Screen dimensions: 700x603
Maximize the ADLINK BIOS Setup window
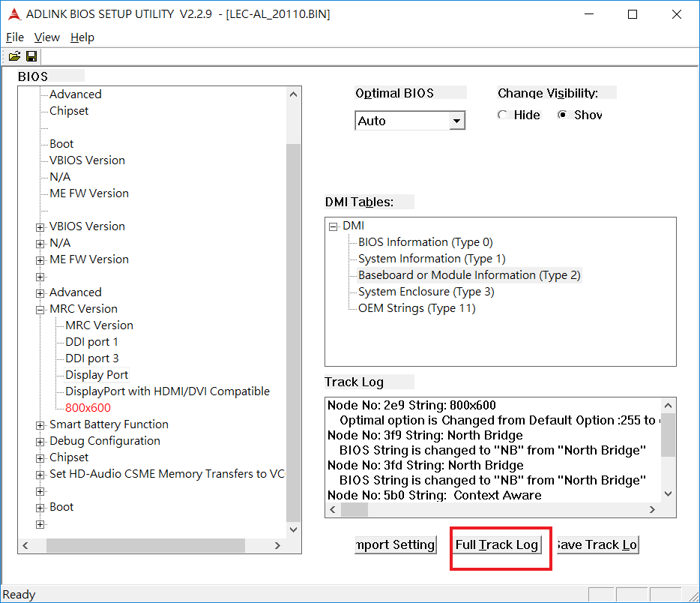(633, 14)
